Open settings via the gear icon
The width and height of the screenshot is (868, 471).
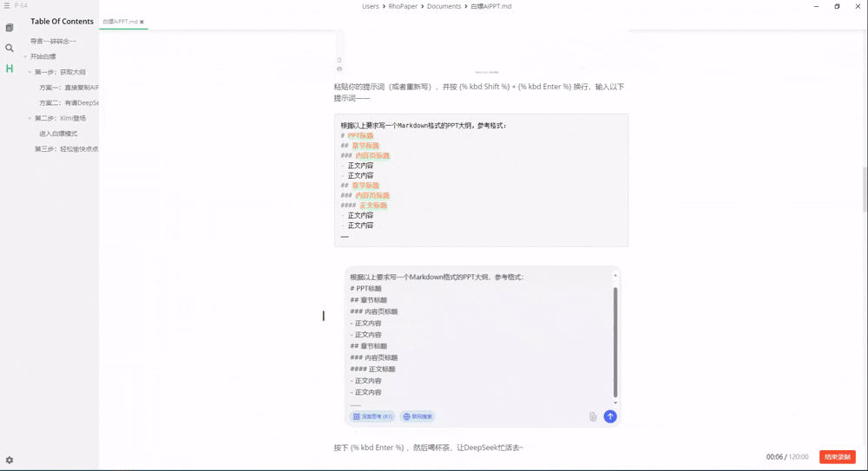[x=10, y=460]
